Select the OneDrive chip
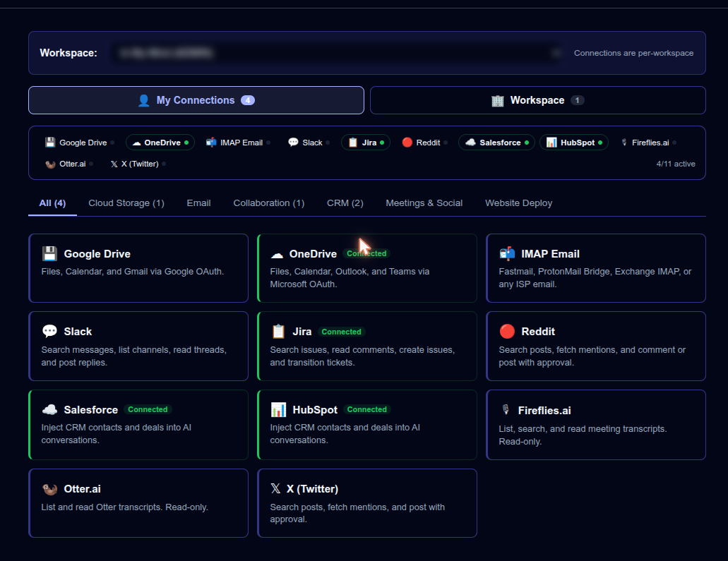728x561 pixels. click(160, 143)
